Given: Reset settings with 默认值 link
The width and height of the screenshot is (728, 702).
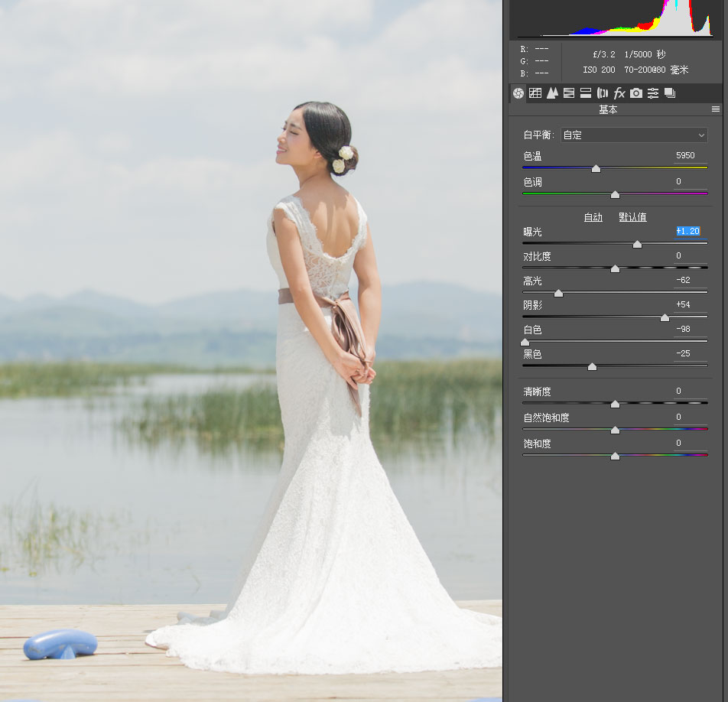Looking at the screenshot, I should pyautogui.click(x=632, y=216).
